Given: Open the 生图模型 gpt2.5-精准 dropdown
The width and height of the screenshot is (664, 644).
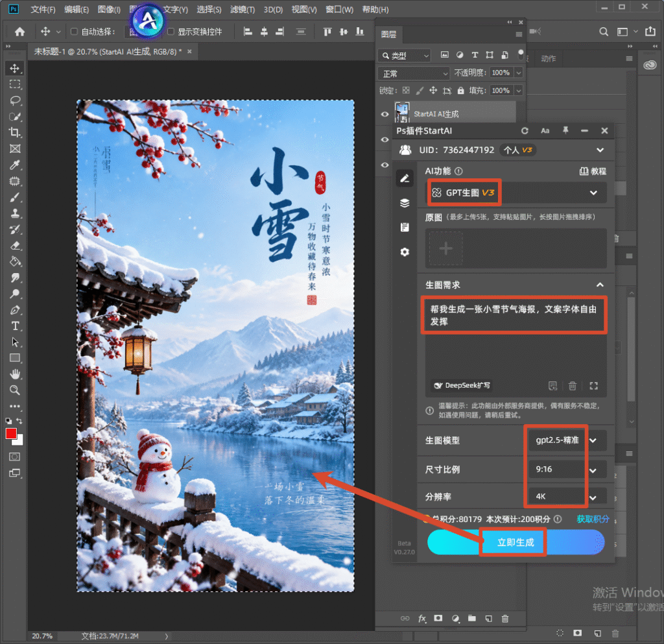Looking at the screenshot, I should point(567,440).
